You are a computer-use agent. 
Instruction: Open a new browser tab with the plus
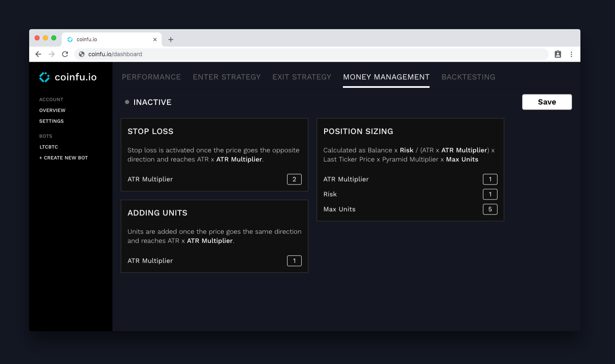(x=170, y=39)
